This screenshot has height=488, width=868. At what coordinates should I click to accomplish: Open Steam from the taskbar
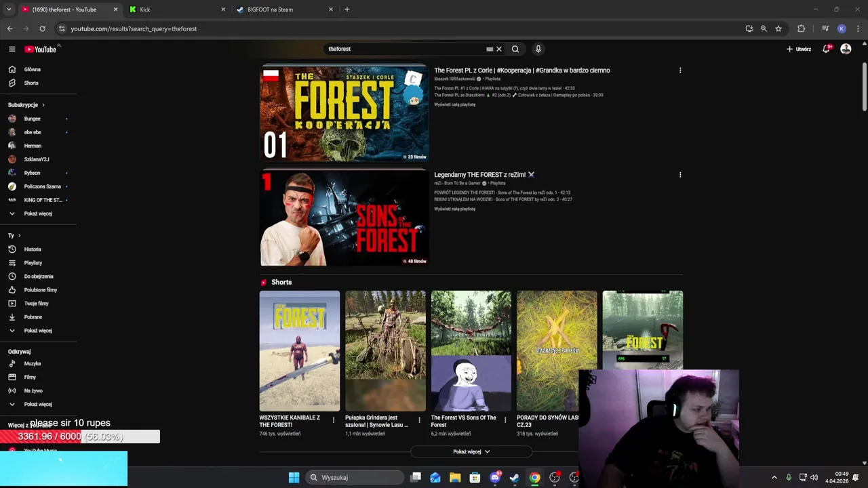pyautogui.click(x=515, y=477)
